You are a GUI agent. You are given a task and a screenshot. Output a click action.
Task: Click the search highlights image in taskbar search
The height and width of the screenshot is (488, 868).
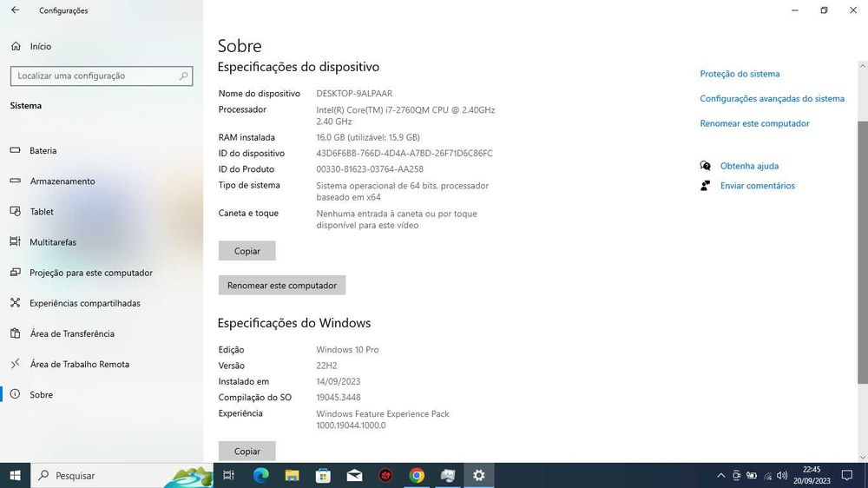pyautogui.click(x=189, y=477)
